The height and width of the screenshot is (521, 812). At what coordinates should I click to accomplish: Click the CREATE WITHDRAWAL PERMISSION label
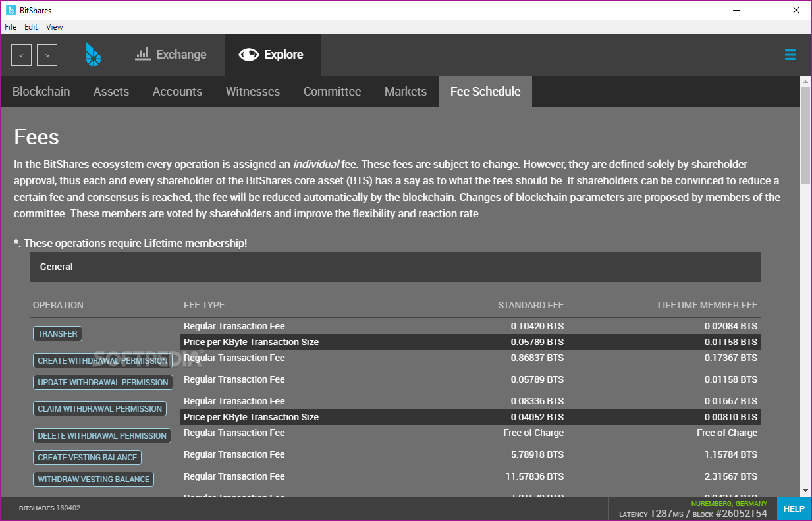click(x=103, y=361)
